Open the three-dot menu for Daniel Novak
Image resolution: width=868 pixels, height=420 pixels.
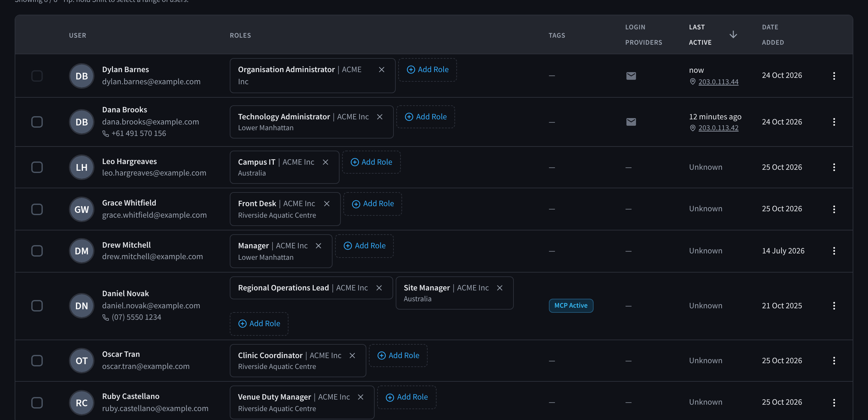(834, 306)
